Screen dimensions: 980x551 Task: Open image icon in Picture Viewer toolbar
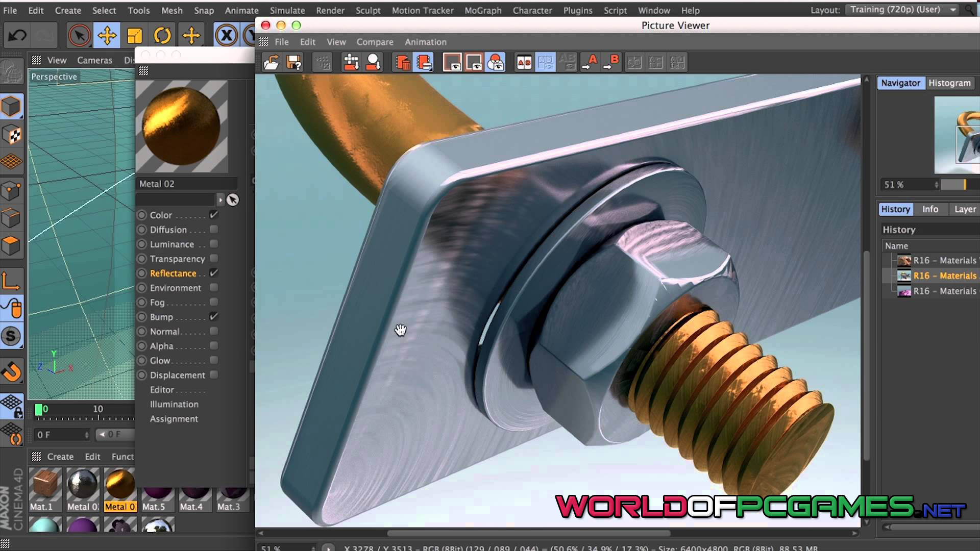click(x=272, y=62)
